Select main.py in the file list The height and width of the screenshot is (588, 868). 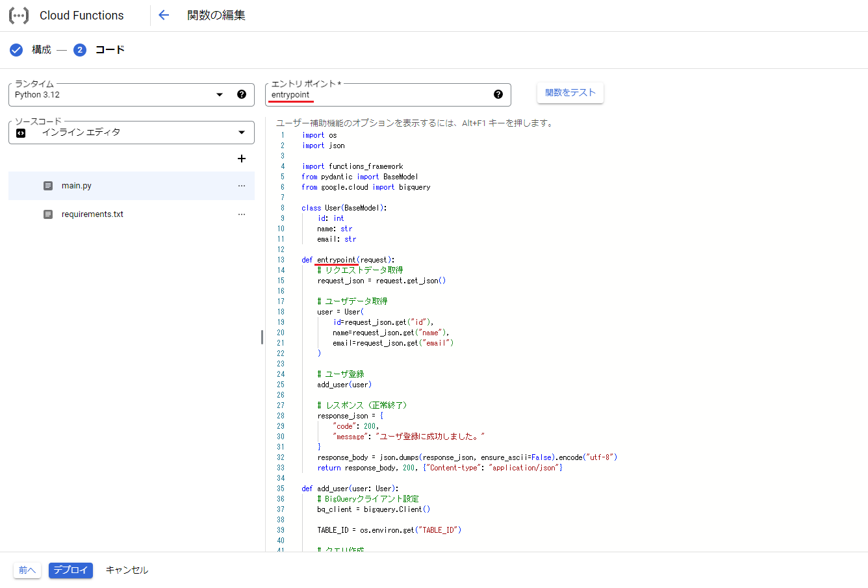131,186
